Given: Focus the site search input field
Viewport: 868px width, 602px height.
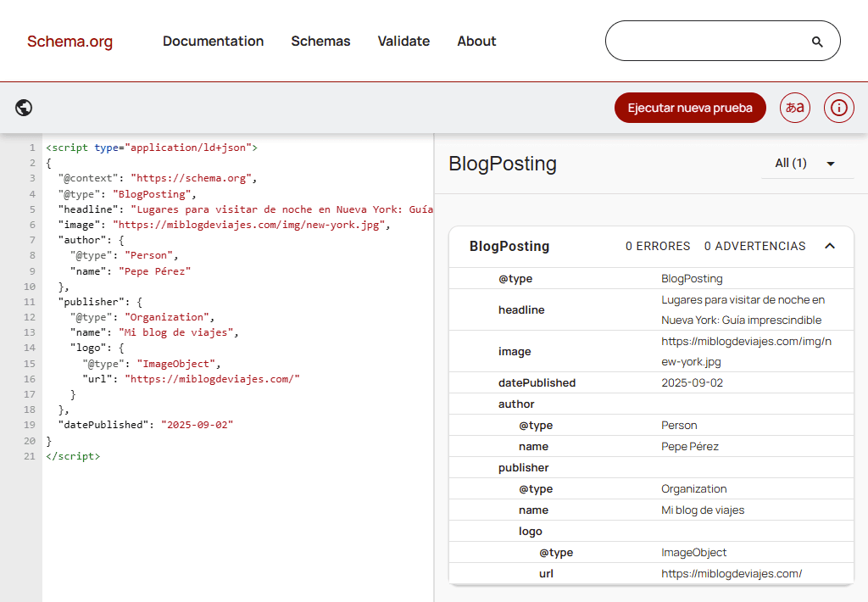Looking at the screenshot, I should click(708, 42).
